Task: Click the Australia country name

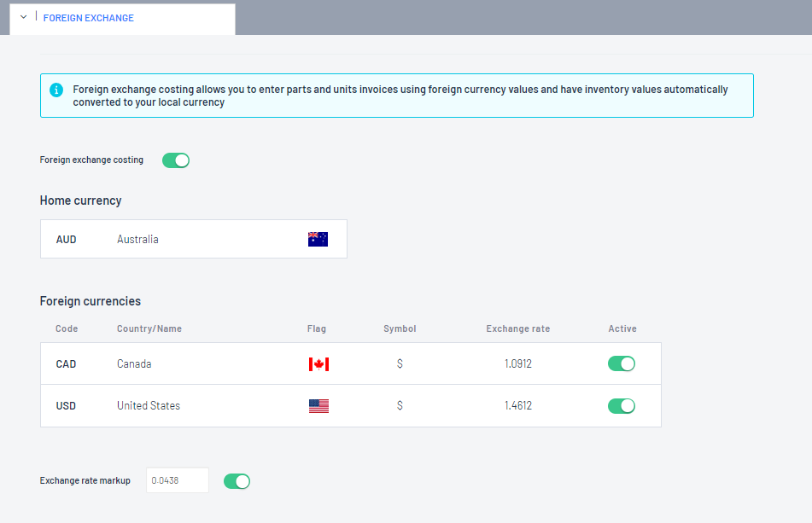Action: pyautogui.click(x=137, y=240)
